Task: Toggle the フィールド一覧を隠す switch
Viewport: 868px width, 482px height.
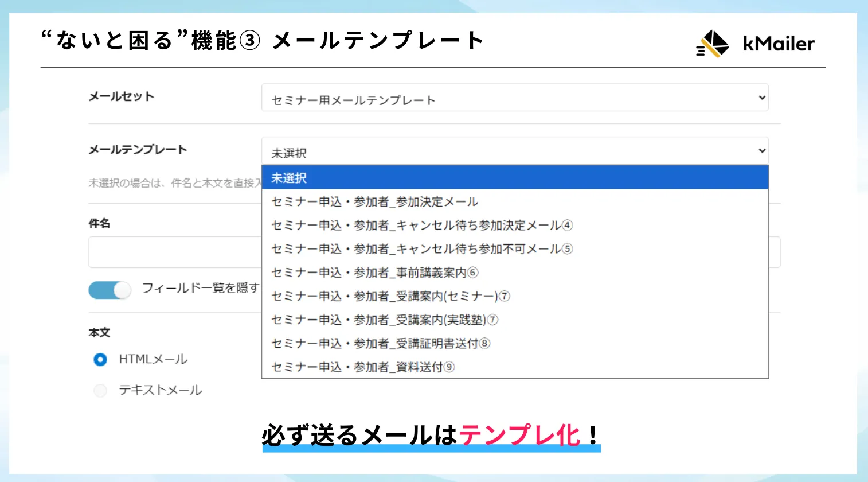Action: point(110,290)
